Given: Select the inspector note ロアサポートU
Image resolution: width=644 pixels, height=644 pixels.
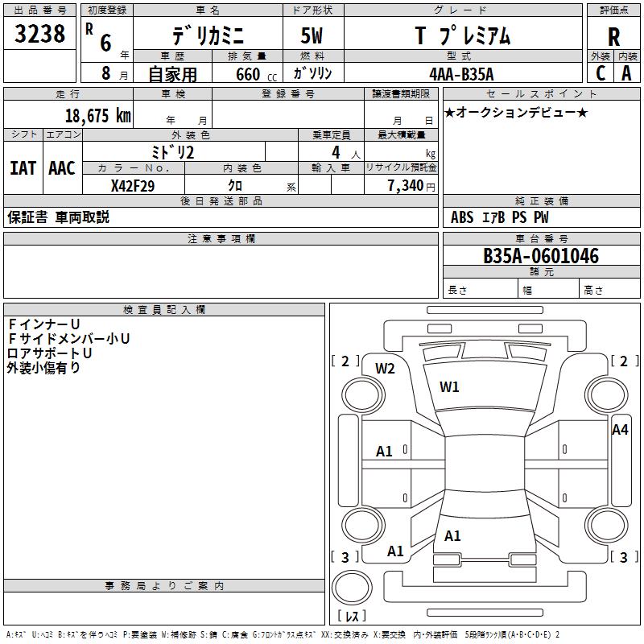Looking at the screenshot, I should click(x=49, y=353).
